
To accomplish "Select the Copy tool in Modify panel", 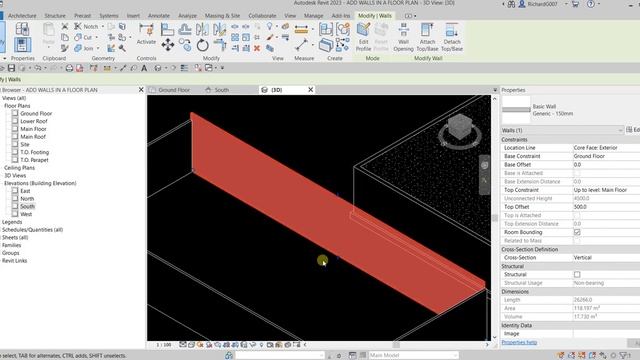I will tap(185, 44).
